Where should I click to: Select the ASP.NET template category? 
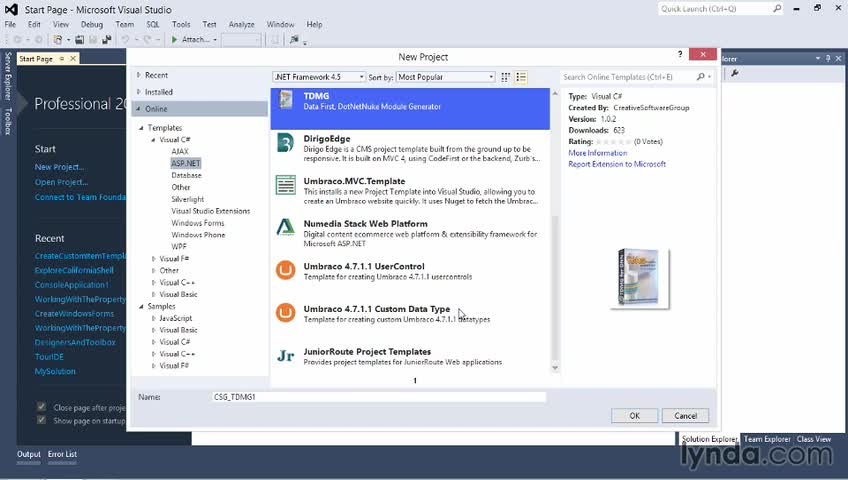tap(186, 163)
